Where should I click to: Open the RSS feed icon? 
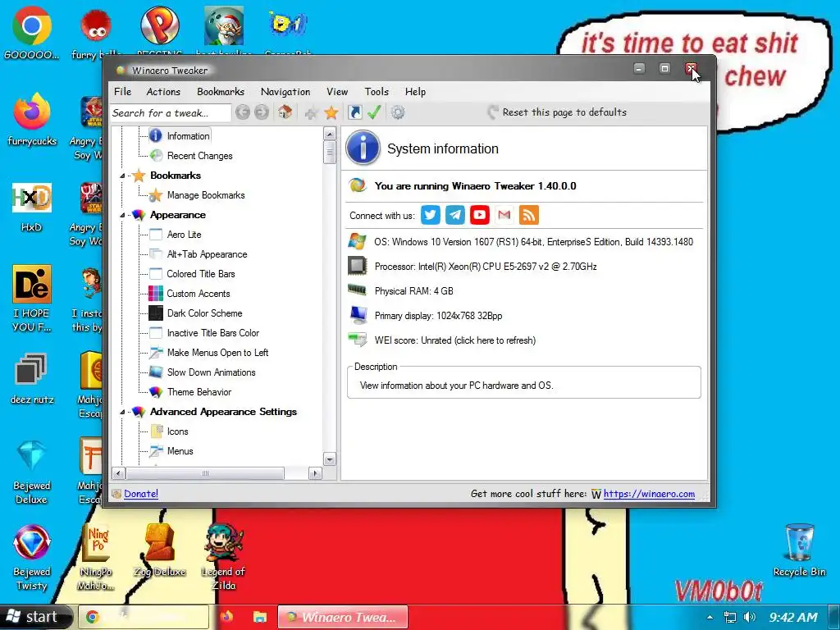529,215
